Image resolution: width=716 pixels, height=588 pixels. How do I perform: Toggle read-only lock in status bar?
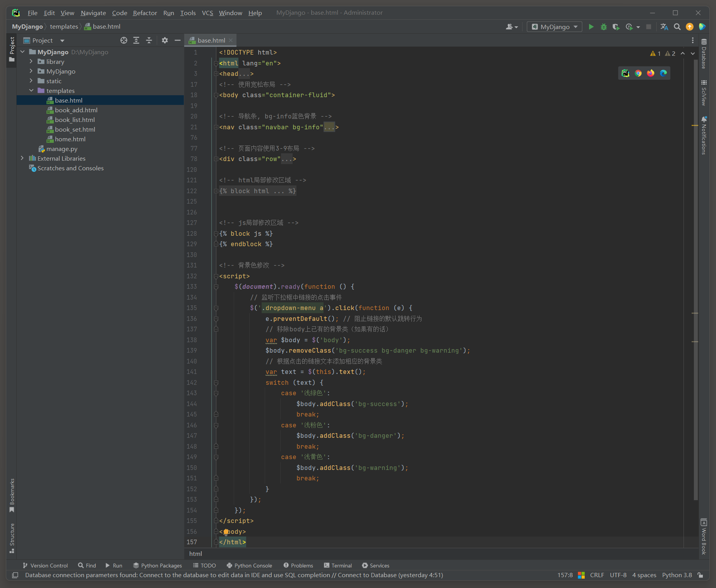click(701, 575)
